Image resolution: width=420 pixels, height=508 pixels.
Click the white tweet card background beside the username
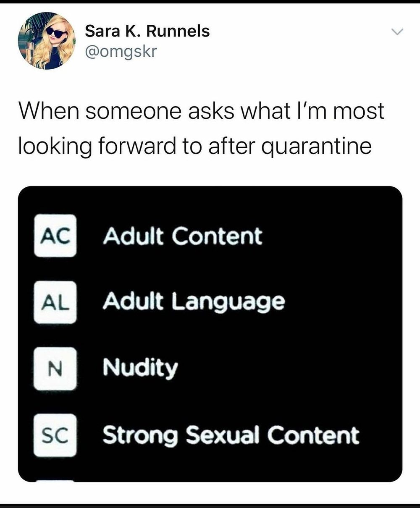[x=294, y=42]
